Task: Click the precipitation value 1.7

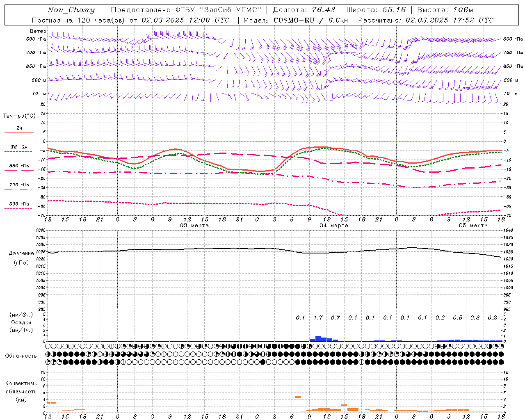Action: coord(318,317)
